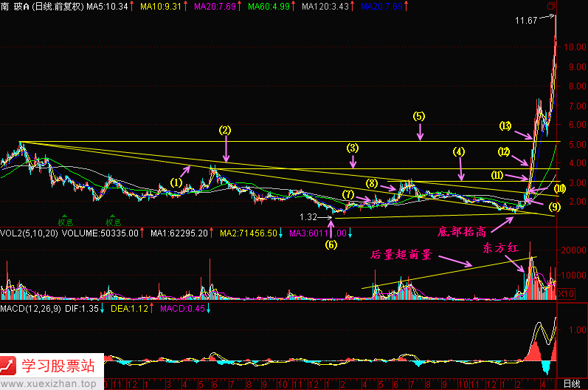Click the yellow annotation marker (2)
This screenshot has height=390, width=588.
pyautogui.click(x=225, y=129)
